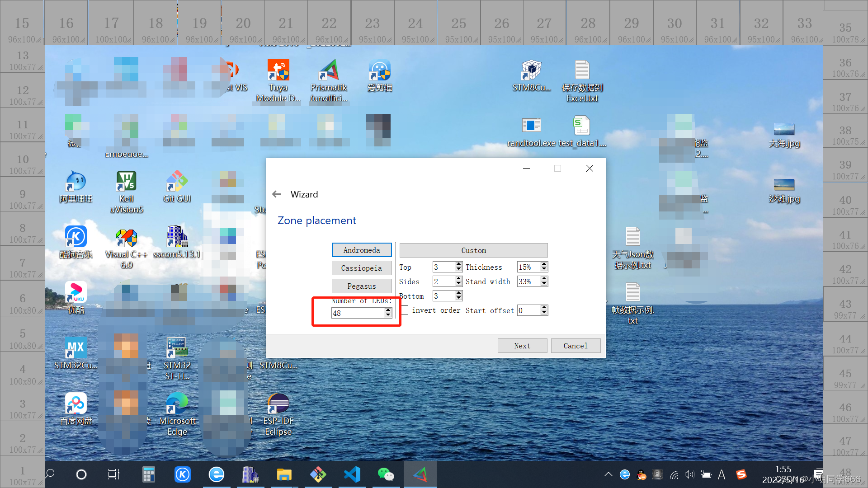Select the Cassiopeia zone preset
Screen dimensions: 868x488
(x=361, y=268)
